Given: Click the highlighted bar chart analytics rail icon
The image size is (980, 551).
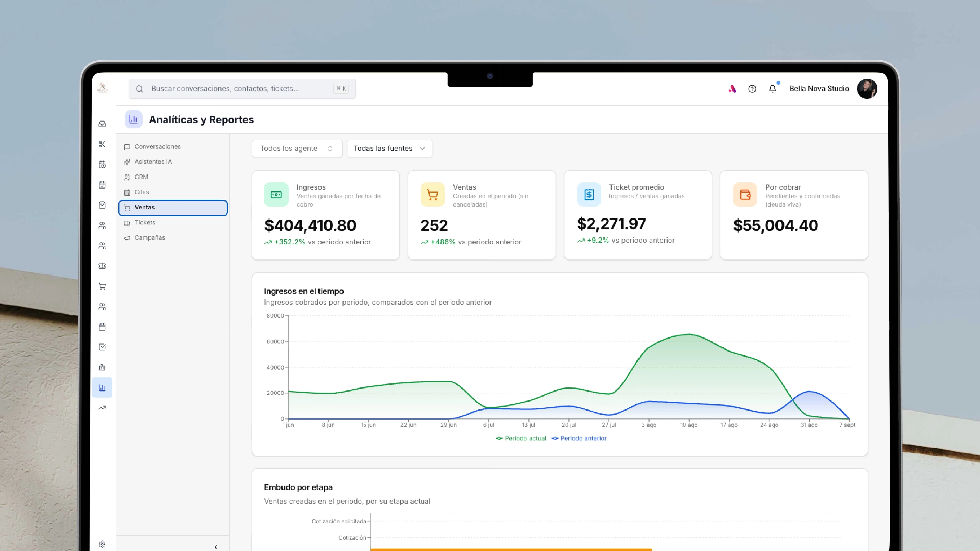Looking at the screenshot, I should point(102,387).
